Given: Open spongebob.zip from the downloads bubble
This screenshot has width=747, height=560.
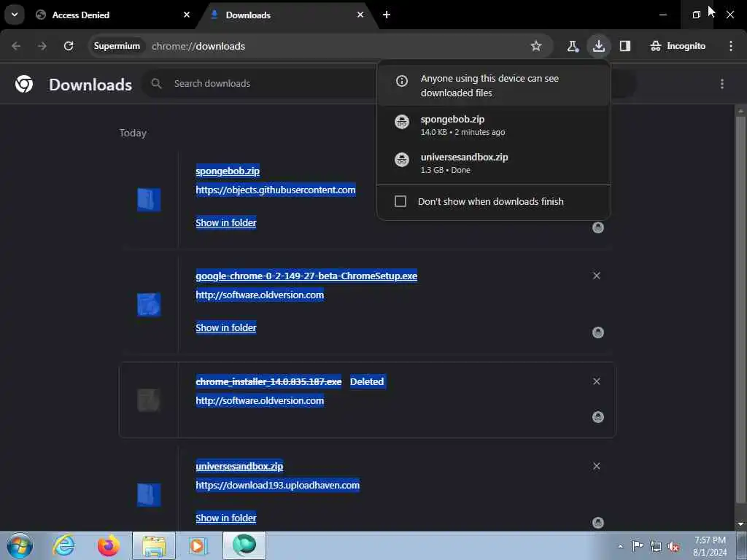Looking at the screenshot, I should point(494,125).
